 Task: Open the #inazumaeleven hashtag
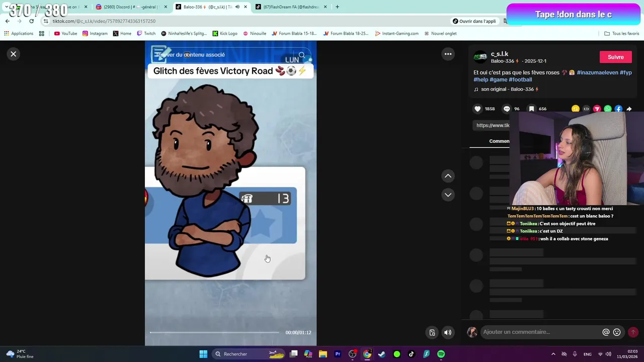[597, 72]
